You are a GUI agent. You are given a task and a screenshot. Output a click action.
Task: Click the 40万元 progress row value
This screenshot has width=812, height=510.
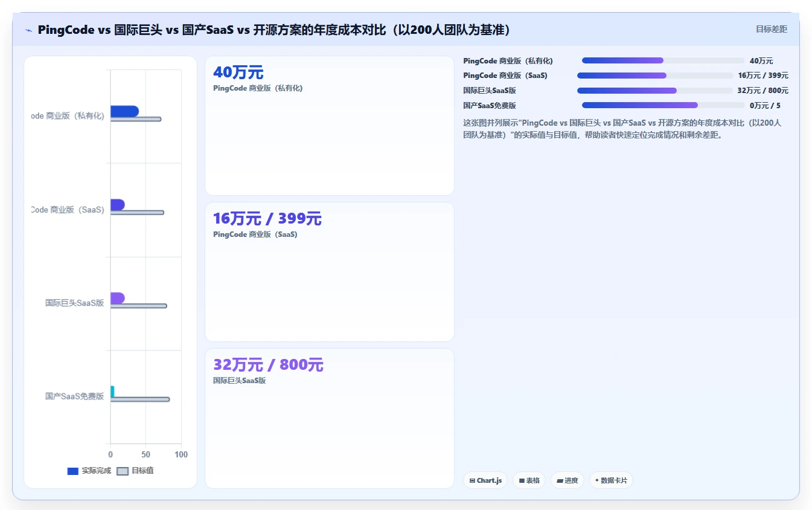[761, 61]
